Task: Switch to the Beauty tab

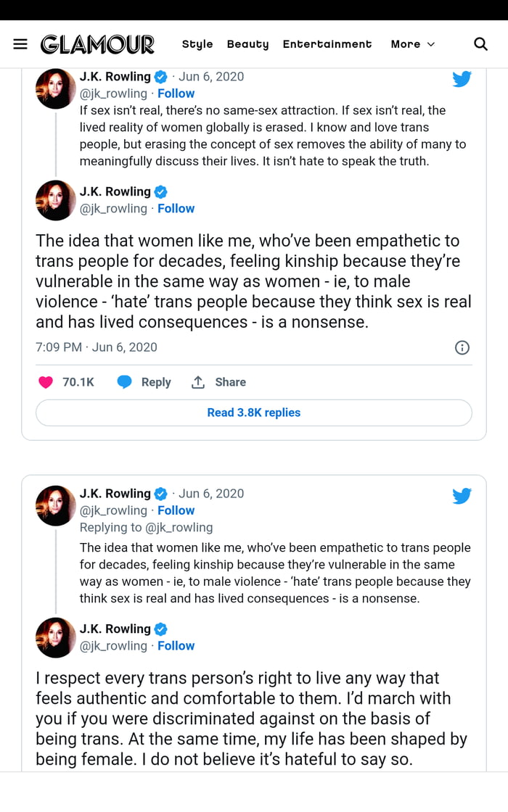Action: pos(247,44)
